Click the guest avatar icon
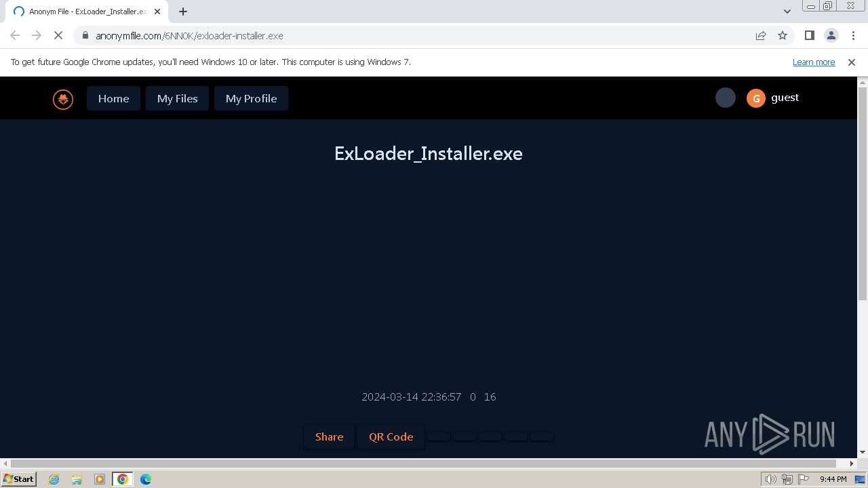This screenshot has height=488, width=868. point(756,98)
